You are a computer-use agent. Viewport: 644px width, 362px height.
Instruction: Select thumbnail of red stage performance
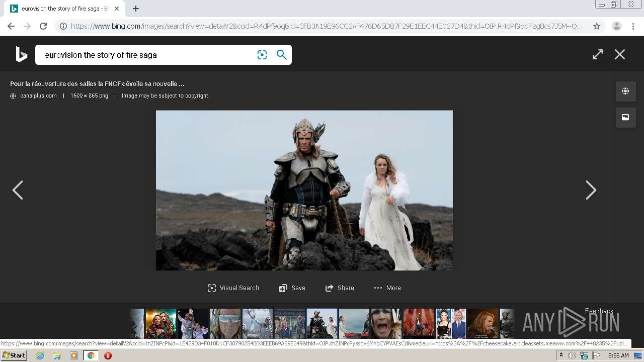(419, 323)
